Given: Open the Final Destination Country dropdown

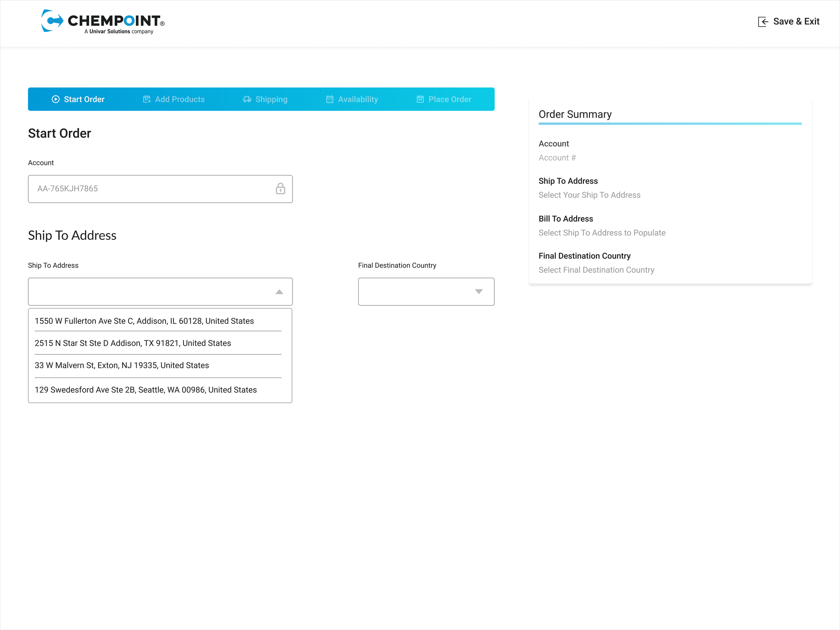Looking at the screenshot, I should [426, 291].
